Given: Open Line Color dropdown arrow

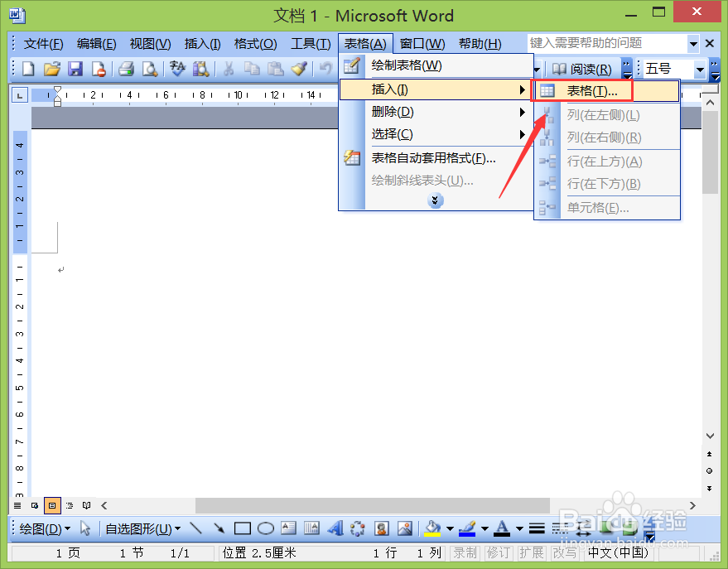Looking at the screenshot, I should [485, 528].
